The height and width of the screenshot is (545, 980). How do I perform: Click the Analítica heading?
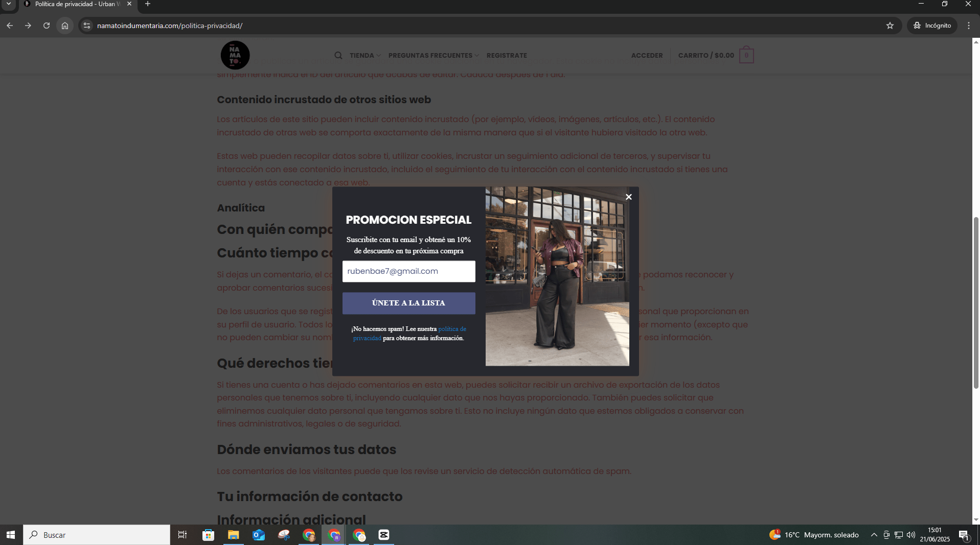coord(241,208)
